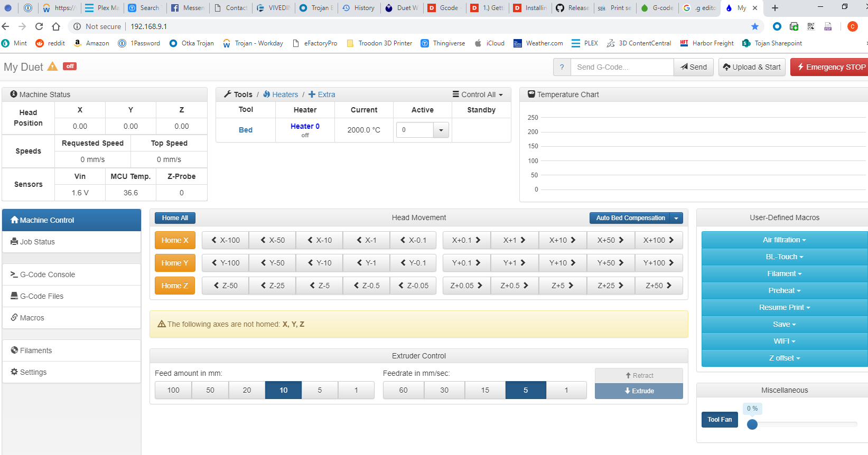Image resolution: width=868 pixels, height=455 pixels.
Task: Click the bed active temperature input
Action: [x=415, y=130]
